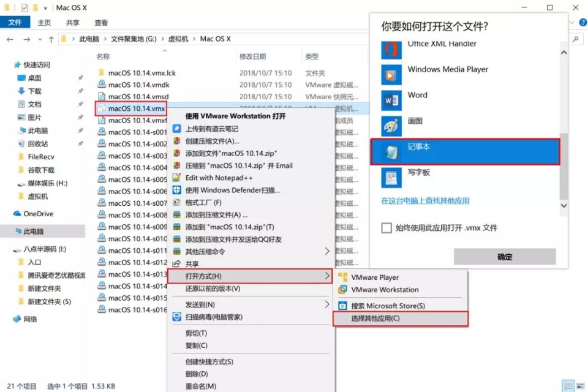Expand other compression commands (其他压缩命令) arrow
The image size is (588, 392).
click(326, 251)
